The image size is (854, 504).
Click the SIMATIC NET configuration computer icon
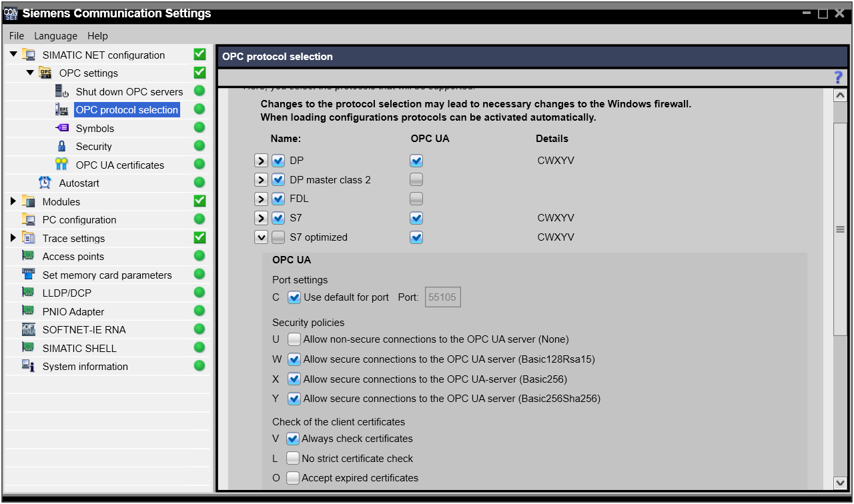coord(29,55)
